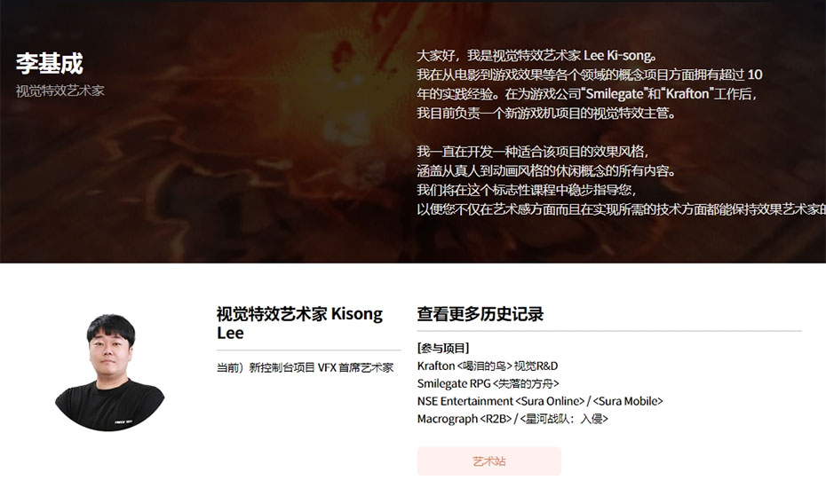The width and height of the screenshot is (826, 504).
Task: Click the 视觉特效艺术家 Kisong Lee heading
Action: point(299,323)
